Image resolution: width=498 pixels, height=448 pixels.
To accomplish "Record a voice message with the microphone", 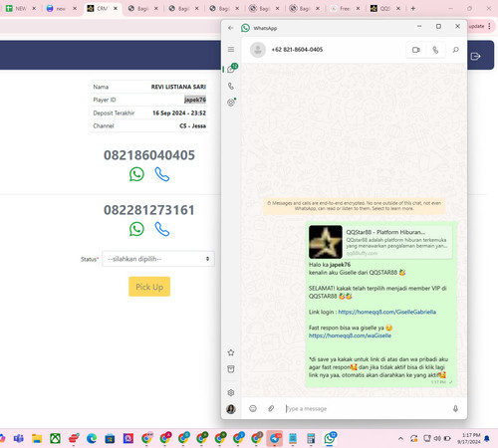I will (x=455, y=408).
